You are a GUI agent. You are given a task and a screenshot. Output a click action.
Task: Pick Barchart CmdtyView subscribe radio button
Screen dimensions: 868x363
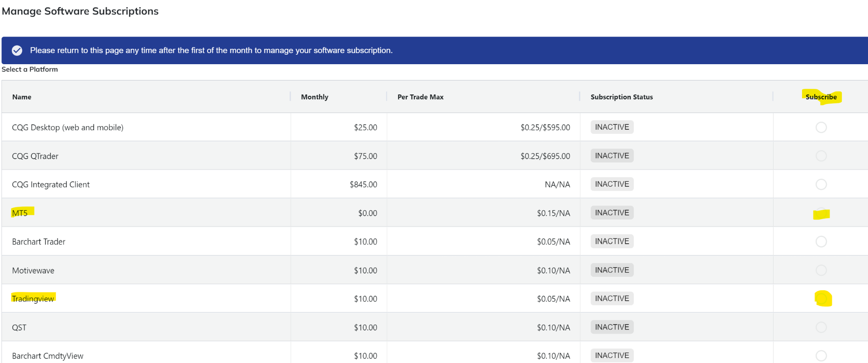click(821, 356)
